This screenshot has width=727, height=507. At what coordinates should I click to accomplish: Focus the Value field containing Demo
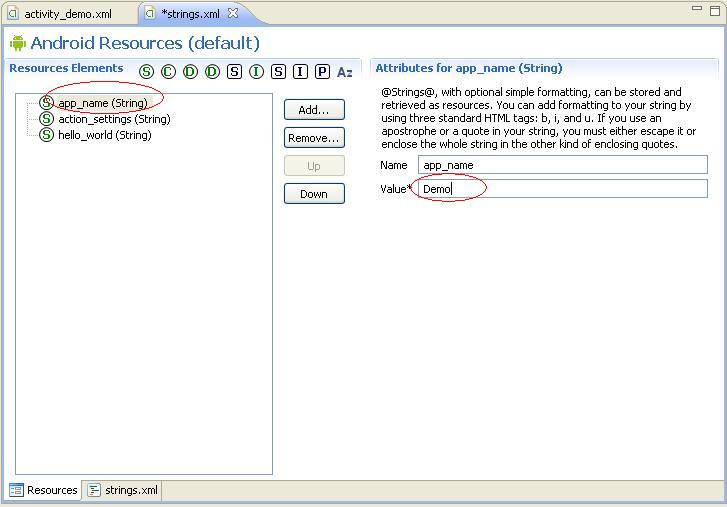[563, 189]
